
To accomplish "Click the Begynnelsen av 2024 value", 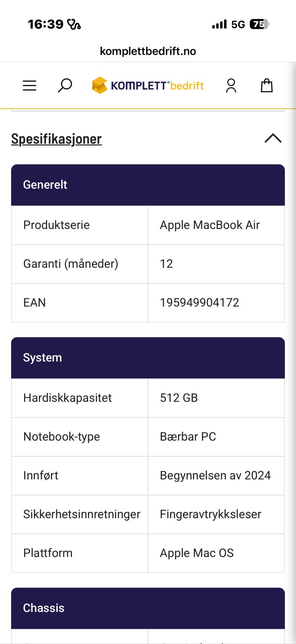I will pyautogui.click(x=215, y=475).
